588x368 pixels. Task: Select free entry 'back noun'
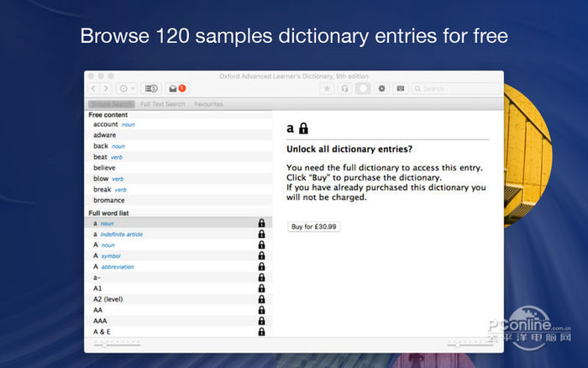(178, 146)
